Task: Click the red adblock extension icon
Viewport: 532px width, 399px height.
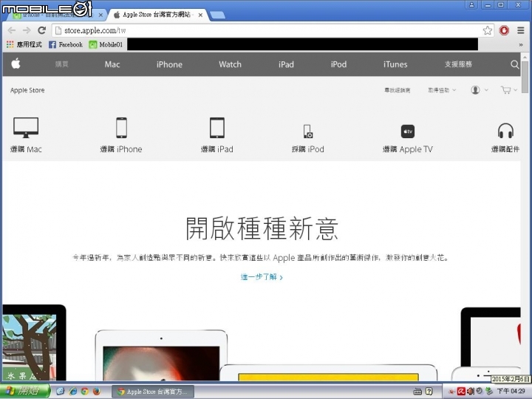Action: (x=504, y=30)
